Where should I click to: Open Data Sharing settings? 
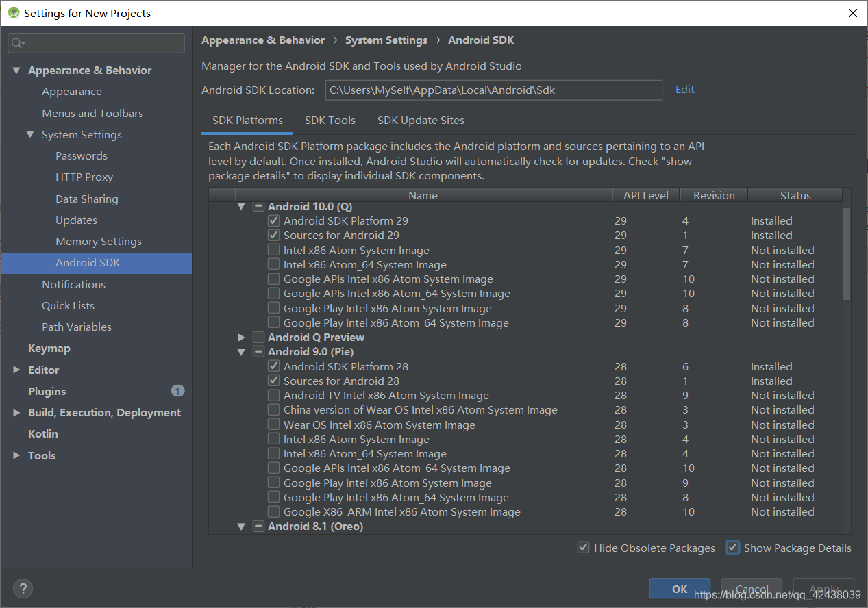[87, 199]
